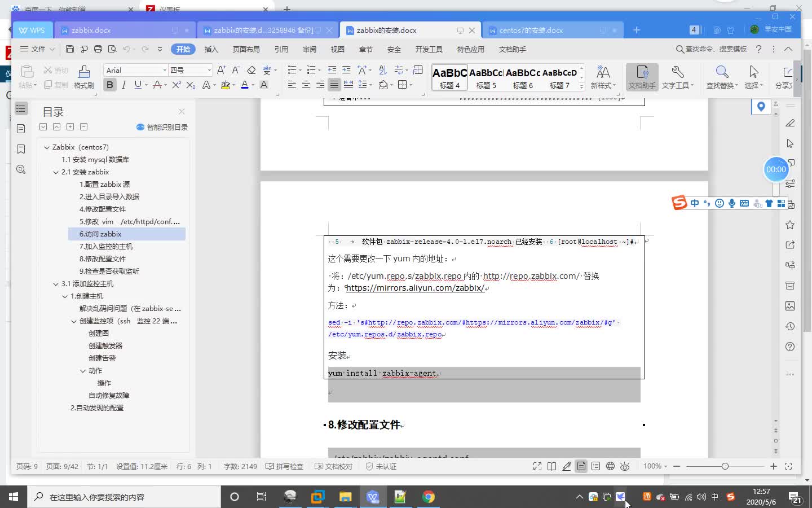Switch to the 插入 ribbon tab
This screenshot has height=508, width=812.
(211, 49)
